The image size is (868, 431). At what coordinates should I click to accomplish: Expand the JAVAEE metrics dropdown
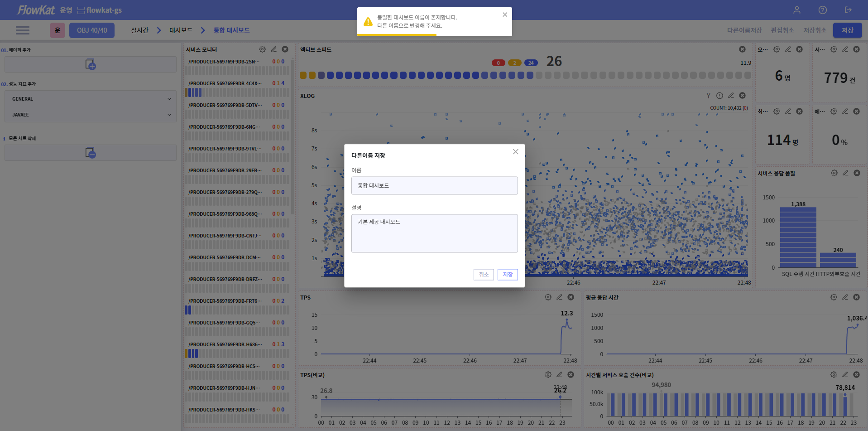tap(91, 115)
